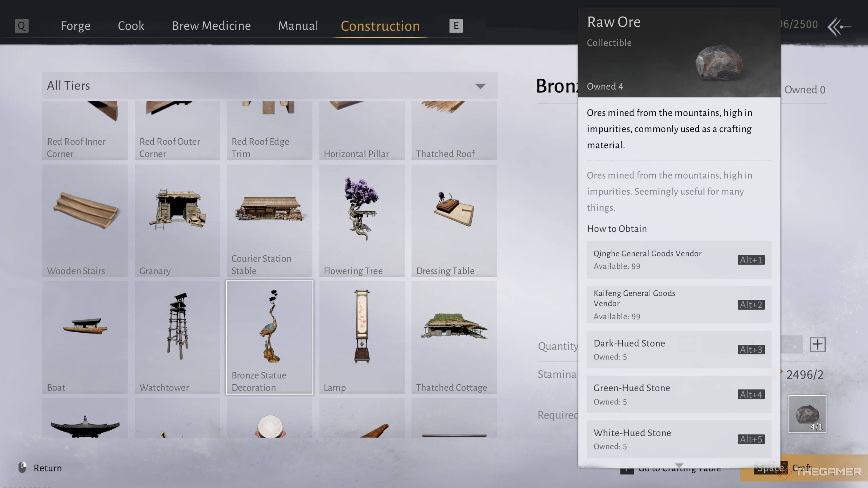The height and width of the screenshot is (488, 868).
Task: Click the plus icon to increase quantity
Action: pyautogui.click(x=817, y=344)
